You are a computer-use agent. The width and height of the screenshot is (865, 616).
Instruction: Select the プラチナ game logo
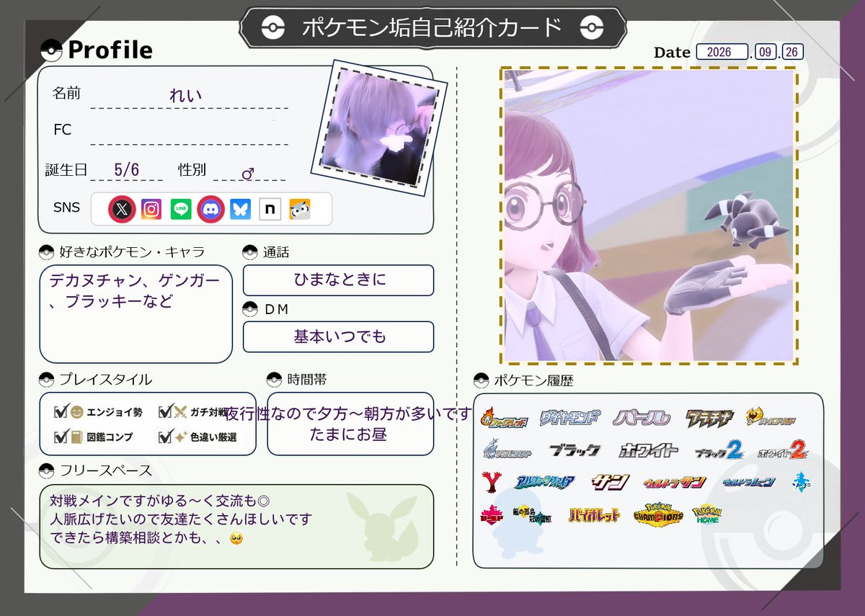(709, 417)
